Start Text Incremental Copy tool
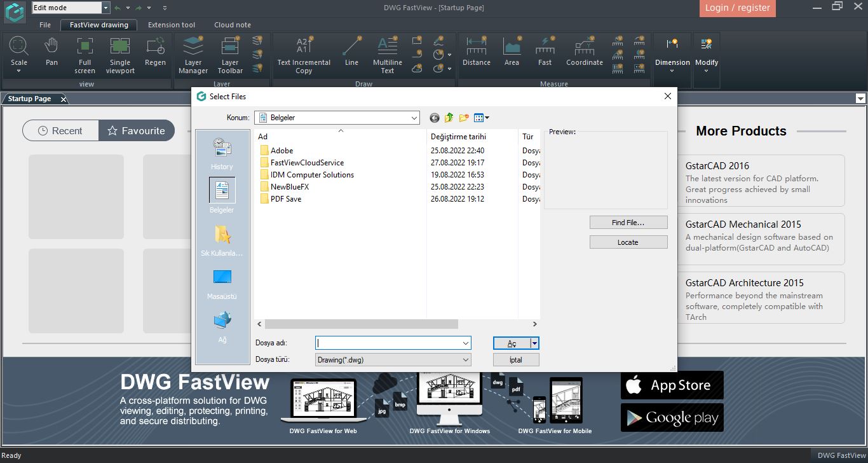Image resolution: width=868 pixels, height=463 pixels. coord(304,55)
